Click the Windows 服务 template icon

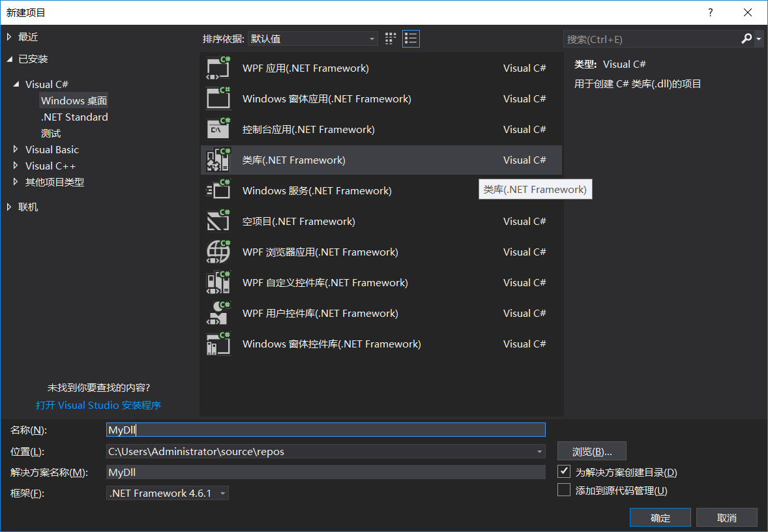[x=218, y=190]
